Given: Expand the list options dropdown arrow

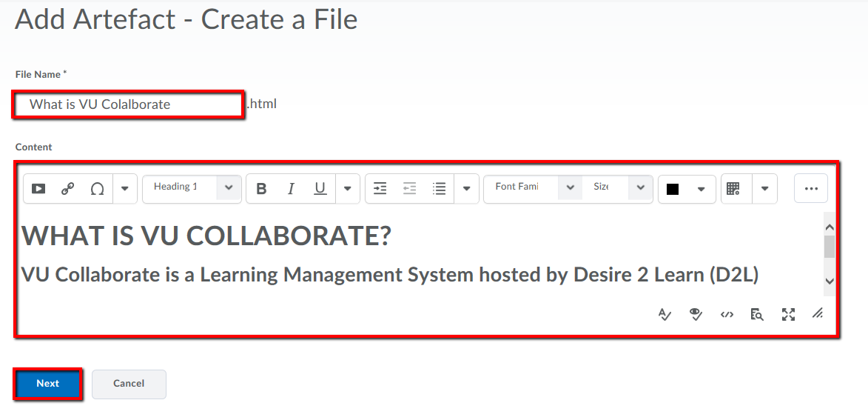Looking at the screenshot, I should (467, 189).
